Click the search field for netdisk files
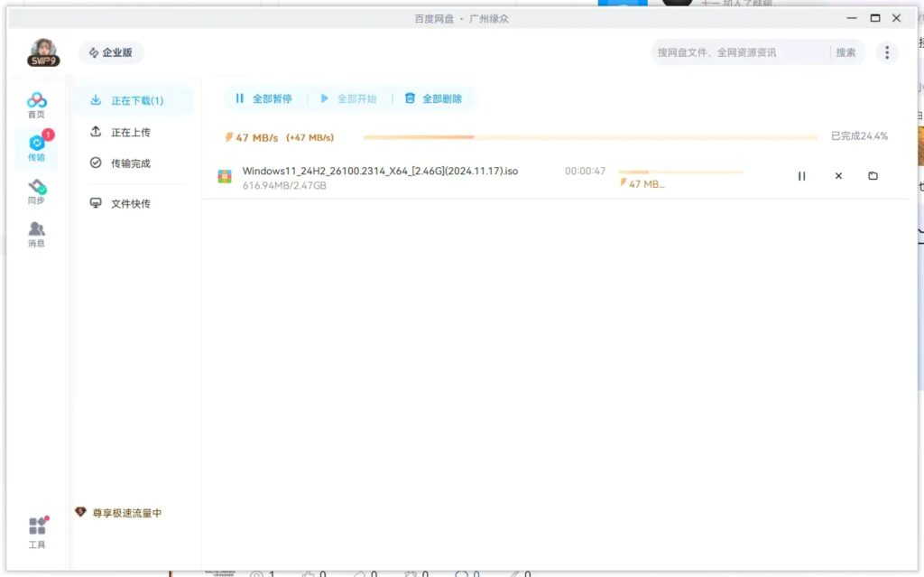The image size is (924, 577). point(738,52)
